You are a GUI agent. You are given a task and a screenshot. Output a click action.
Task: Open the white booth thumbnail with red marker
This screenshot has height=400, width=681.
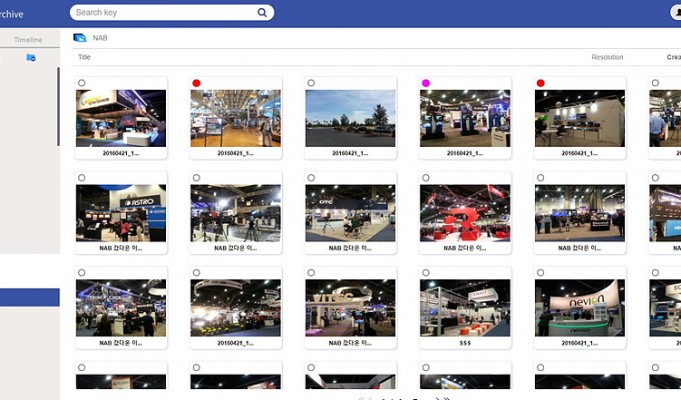[580, 118]
